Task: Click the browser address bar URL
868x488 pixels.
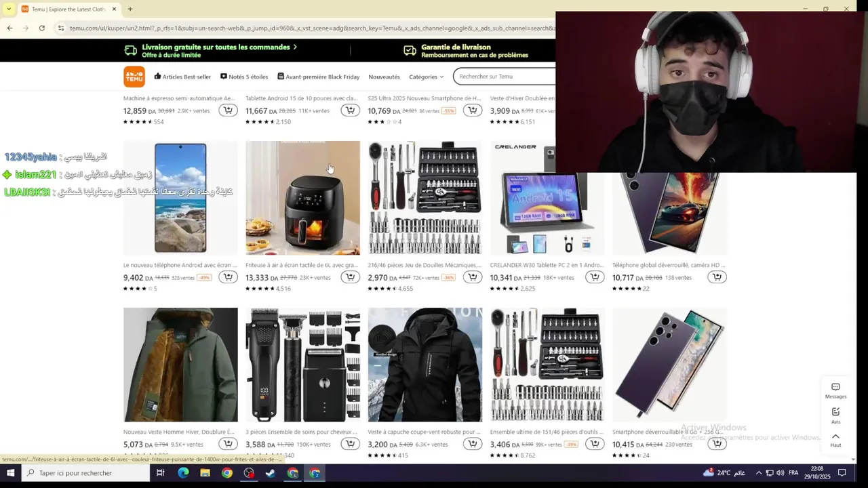Action: click(x=312, y=28)
